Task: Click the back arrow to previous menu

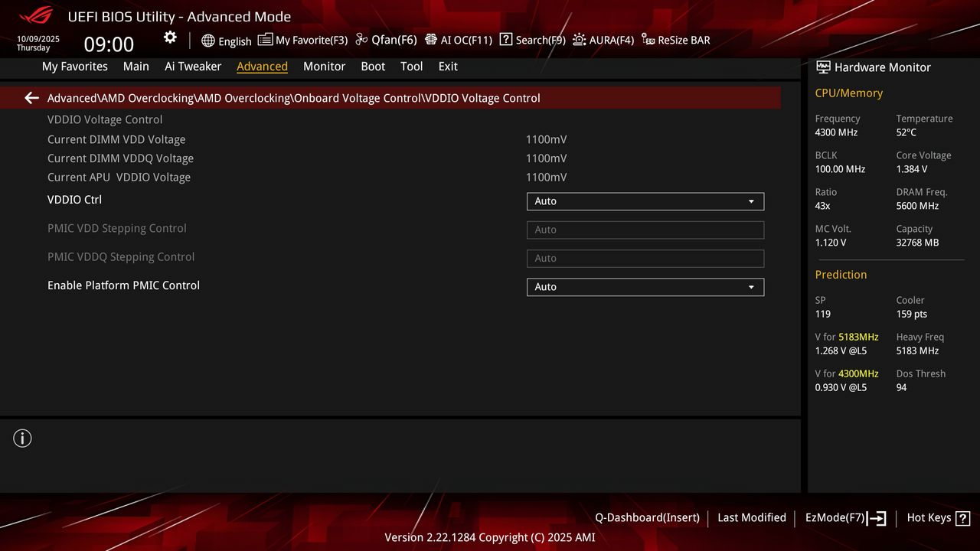Action: coord(30,97)
